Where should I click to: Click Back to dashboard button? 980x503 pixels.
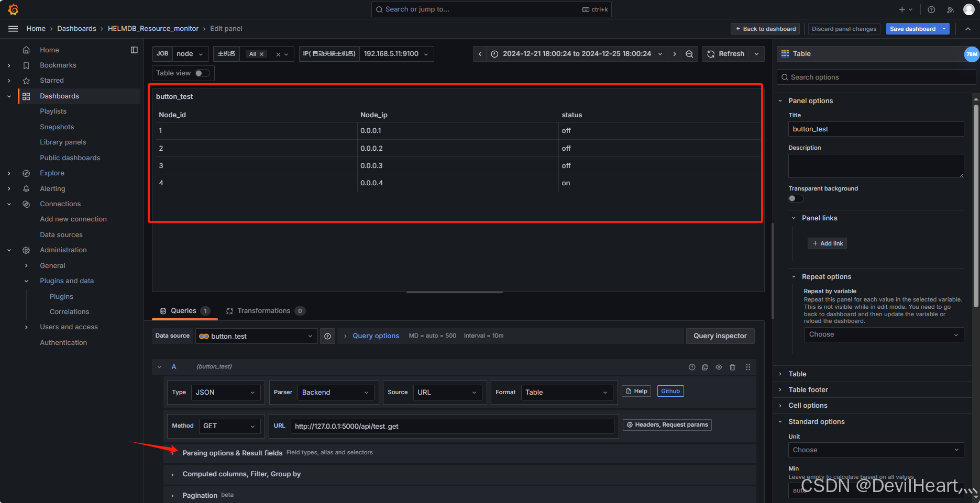tap(765, 29)
